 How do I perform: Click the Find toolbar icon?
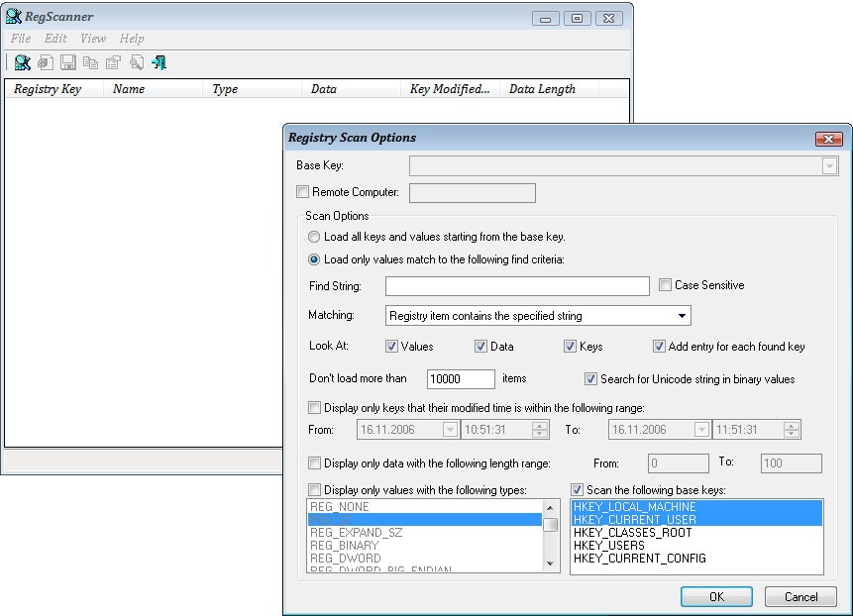click(136, 62)
